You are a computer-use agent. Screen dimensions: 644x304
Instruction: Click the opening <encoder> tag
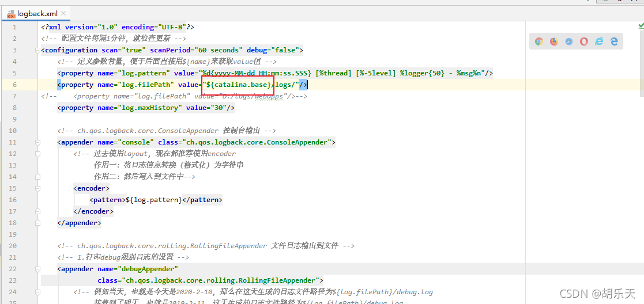click(92, 188)
